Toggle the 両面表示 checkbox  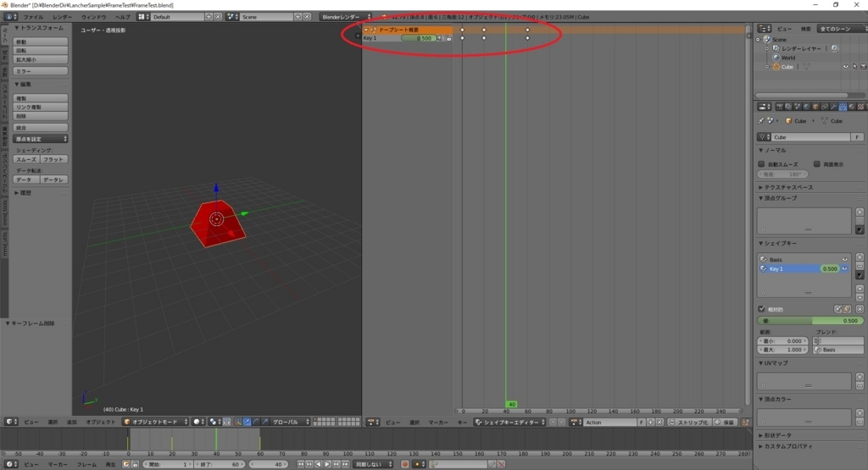pyautogui.click(x=817, y=164)
